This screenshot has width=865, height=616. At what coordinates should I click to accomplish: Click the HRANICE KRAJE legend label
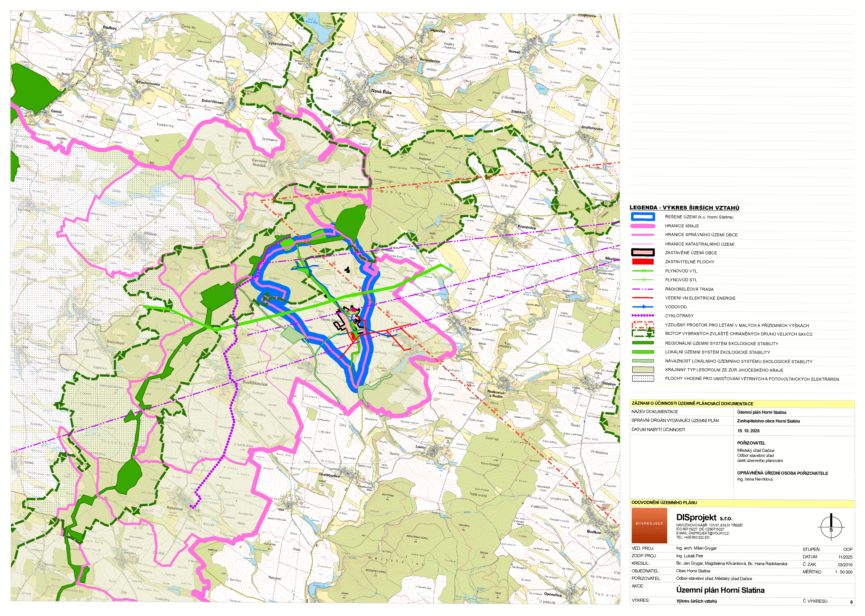point(682,226)
